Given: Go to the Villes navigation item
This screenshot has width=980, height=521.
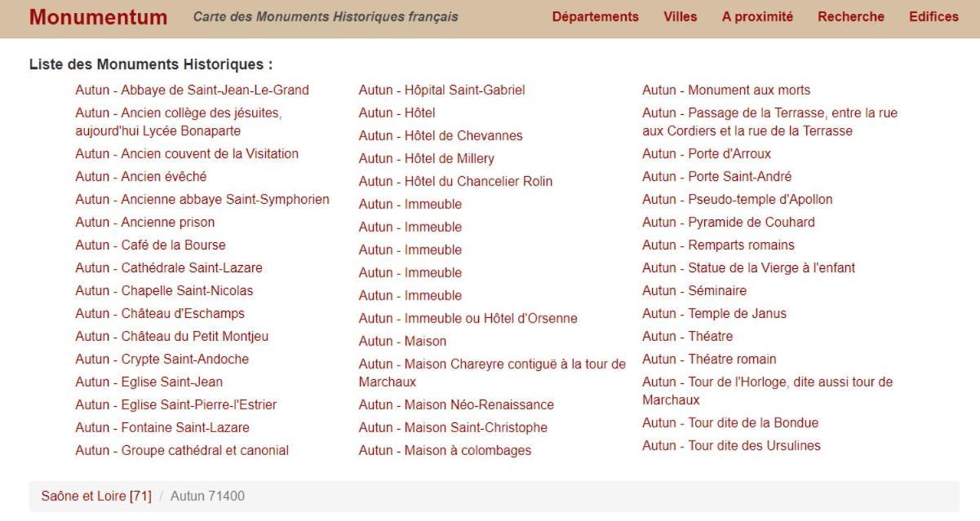Looking at the screenshot, I should (x=681, y=16).
